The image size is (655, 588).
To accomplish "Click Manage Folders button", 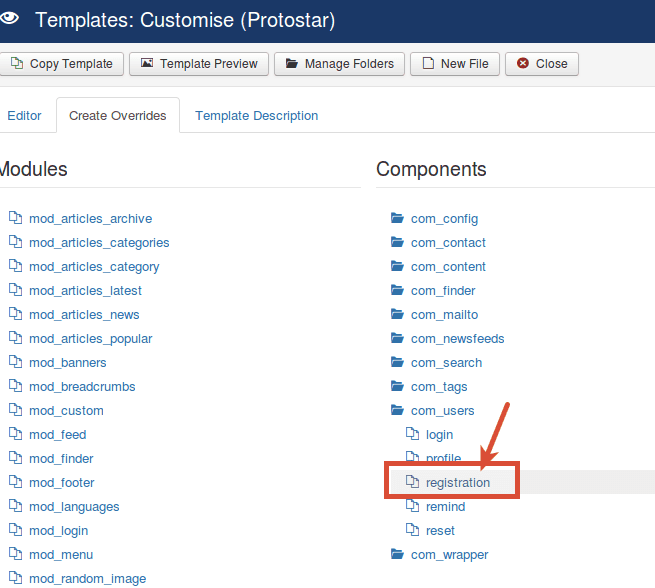I will pyautogui.click(x=339, y=64).
